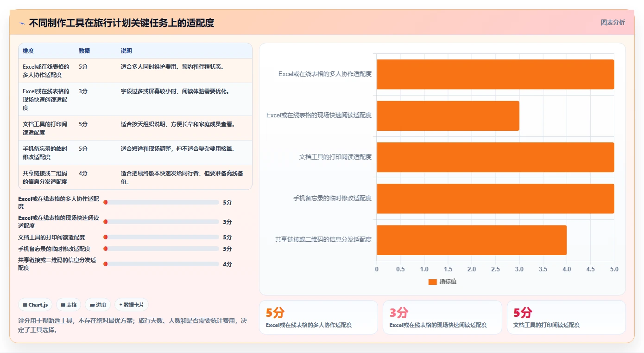
Task: Click the icon beside the dashboard title
Action: (x=22, y=23)
